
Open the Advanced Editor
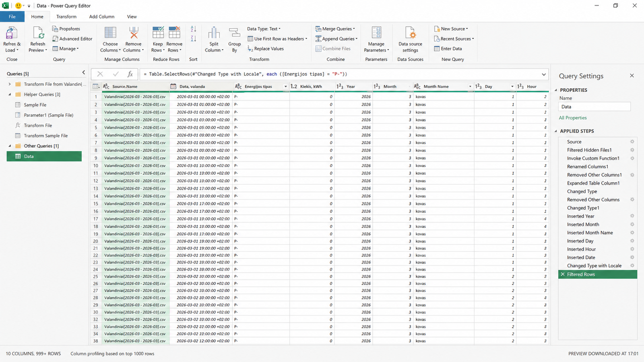pyautogui.click(x=72, y=39)
